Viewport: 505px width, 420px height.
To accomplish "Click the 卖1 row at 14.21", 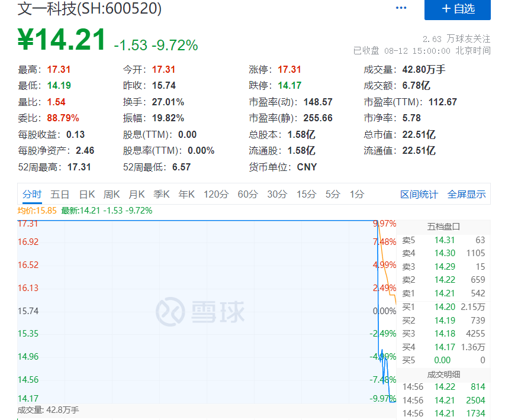I will coord(443,293).
